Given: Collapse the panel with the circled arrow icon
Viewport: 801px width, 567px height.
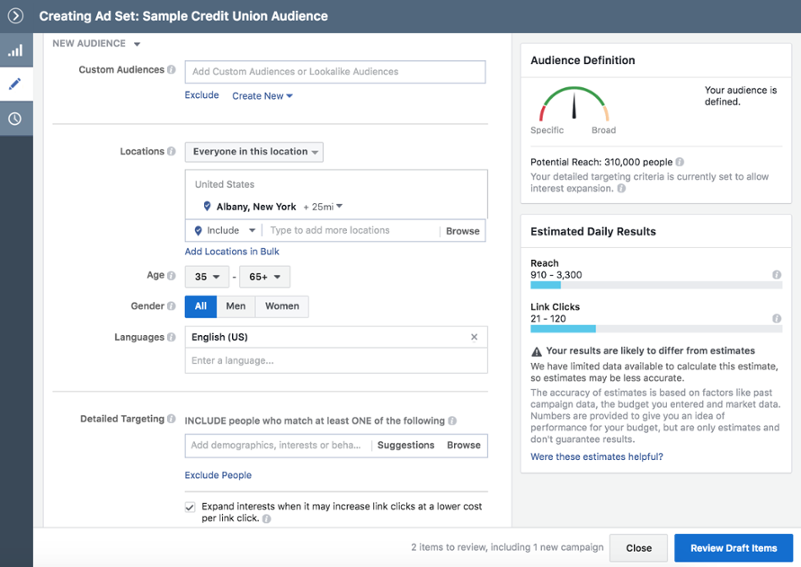Looking at the screenshot, I should pyautogui.click(x=15, y=16).
